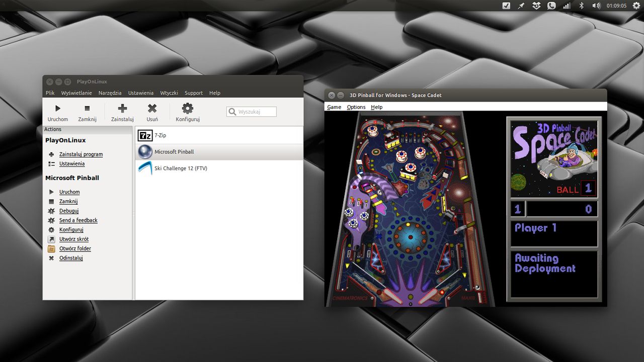Open the Wtyczki menu
The image size is (644, 362).
point(169,93)
